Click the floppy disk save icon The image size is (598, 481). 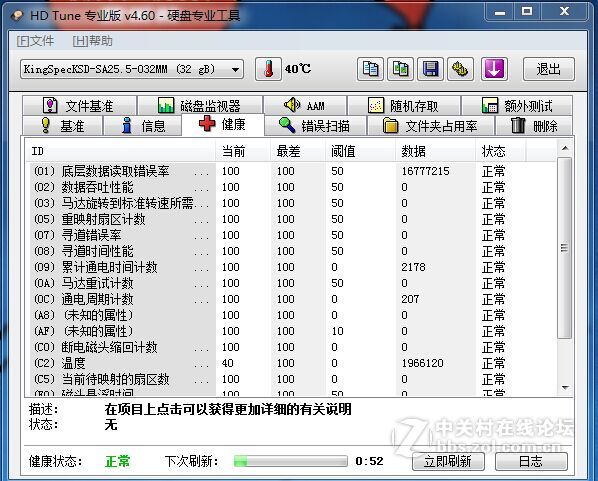431,69
